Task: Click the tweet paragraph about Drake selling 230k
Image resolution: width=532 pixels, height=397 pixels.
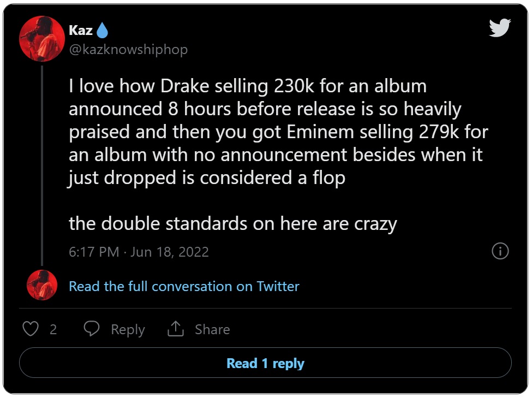Action: [x=278, y=132]
